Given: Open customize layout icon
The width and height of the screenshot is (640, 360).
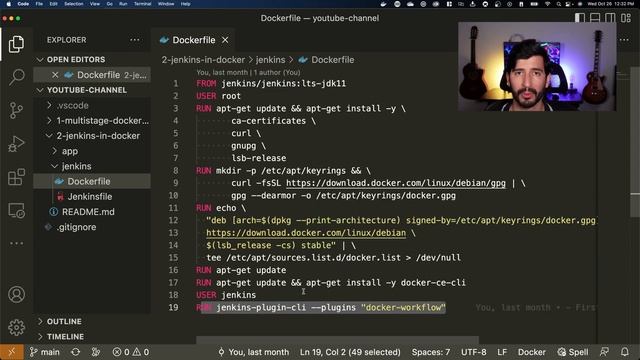Looking at the screenshot, I should pyautogui.click(x=626, y=18).
